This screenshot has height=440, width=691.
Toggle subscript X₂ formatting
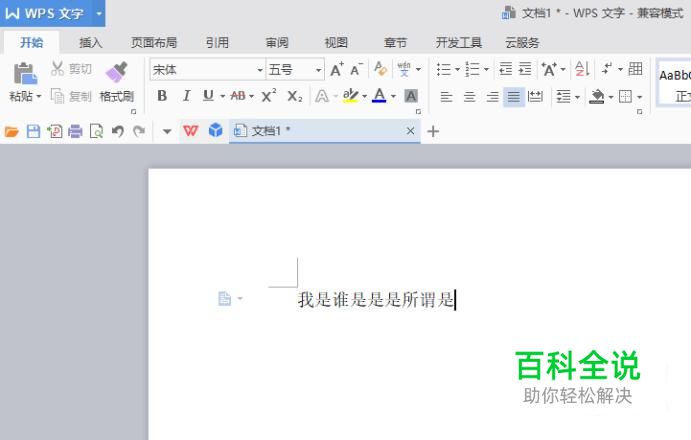(x=295, y=96)
